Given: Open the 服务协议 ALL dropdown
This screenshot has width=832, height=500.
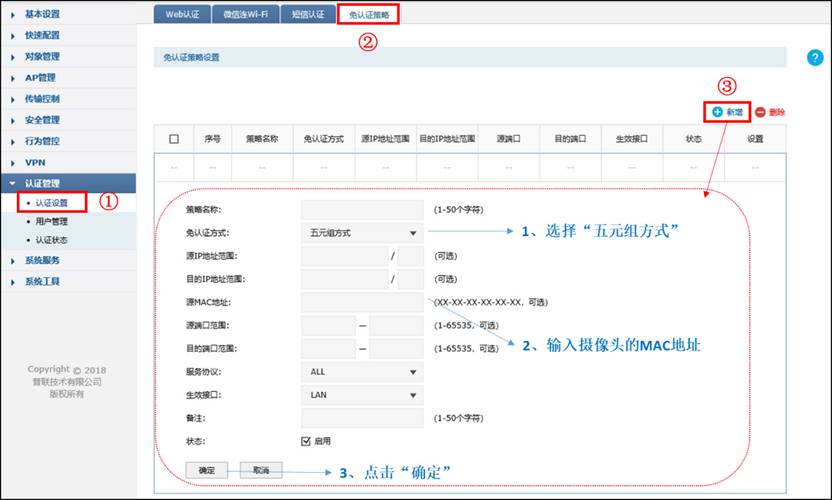Looking at the screenshot, I should tap(362, 372).
